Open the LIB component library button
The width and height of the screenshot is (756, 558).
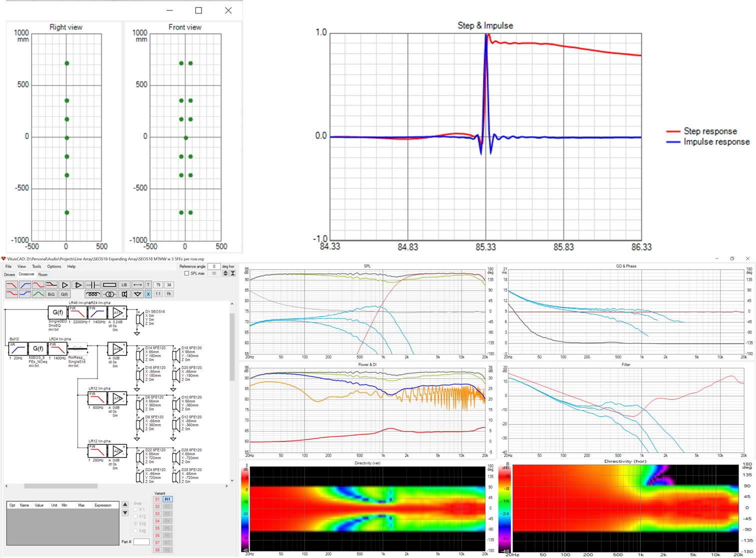(124, 285)
